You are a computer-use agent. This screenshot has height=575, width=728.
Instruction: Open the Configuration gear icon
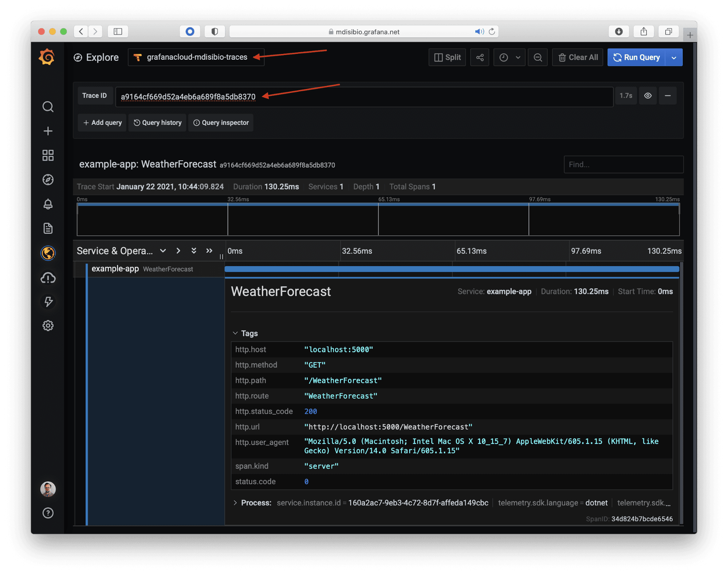(x=48, y=325)
